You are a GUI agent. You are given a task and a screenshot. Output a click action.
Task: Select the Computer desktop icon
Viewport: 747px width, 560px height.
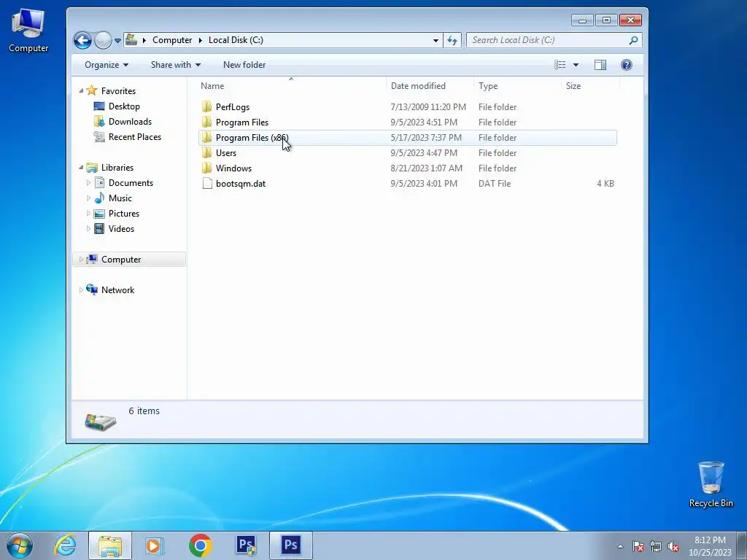pyautogui.click(x=28, y=31)
